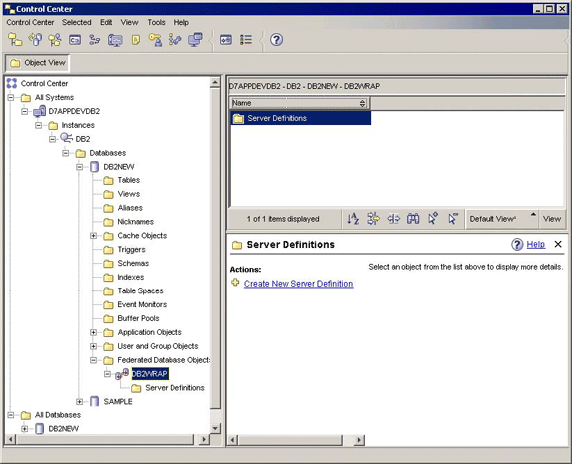Launch the Replication Center toolbar icon

(35, 39)
